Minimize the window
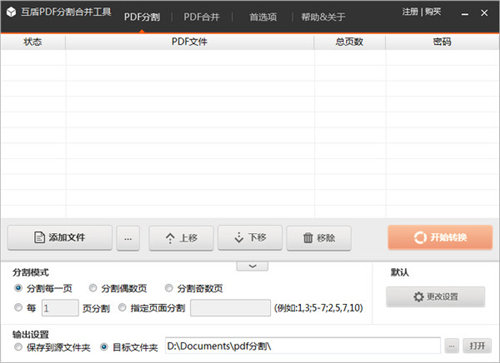The width and height of the screenshot is (500, 363). [465, 14]
